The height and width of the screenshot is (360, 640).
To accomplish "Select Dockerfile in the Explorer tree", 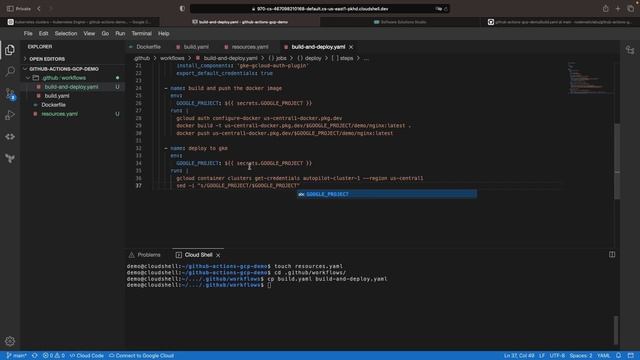I will [x=53, y=105].
